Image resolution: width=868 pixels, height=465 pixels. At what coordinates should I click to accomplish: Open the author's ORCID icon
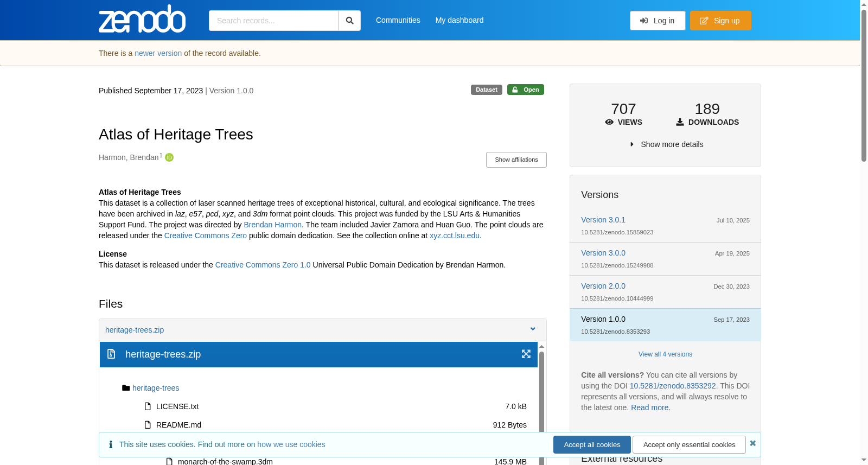coord(169,157)
